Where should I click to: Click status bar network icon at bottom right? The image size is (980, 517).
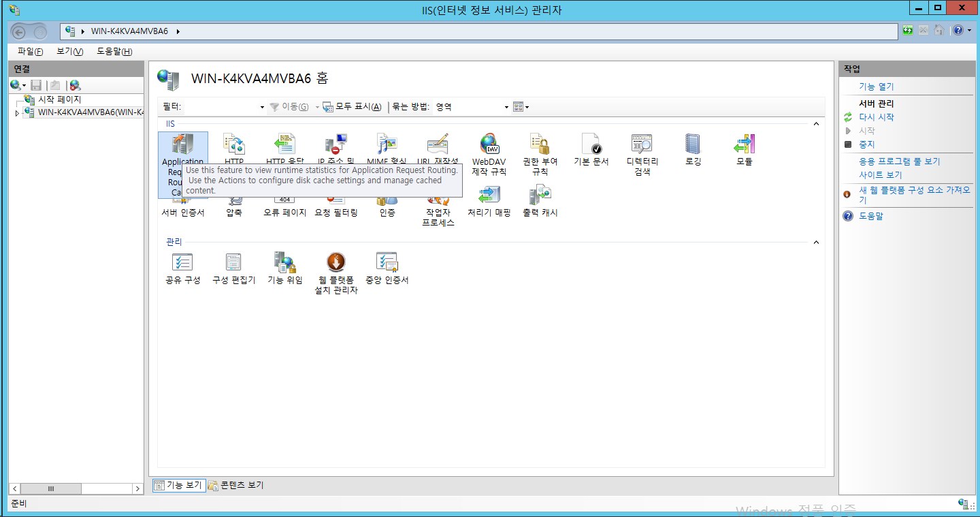click(x=964, y=504)
